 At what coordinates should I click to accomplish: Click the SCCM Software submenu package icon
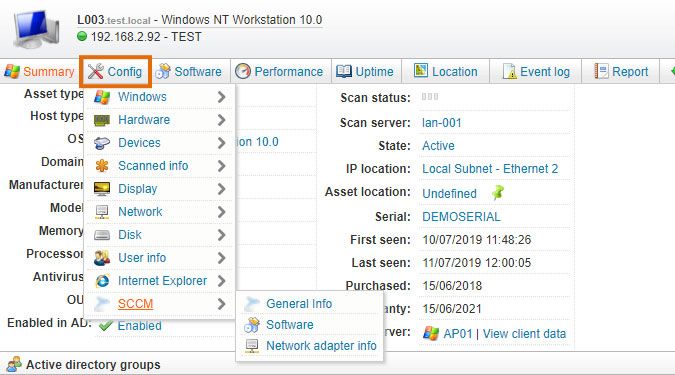[252, 325]
